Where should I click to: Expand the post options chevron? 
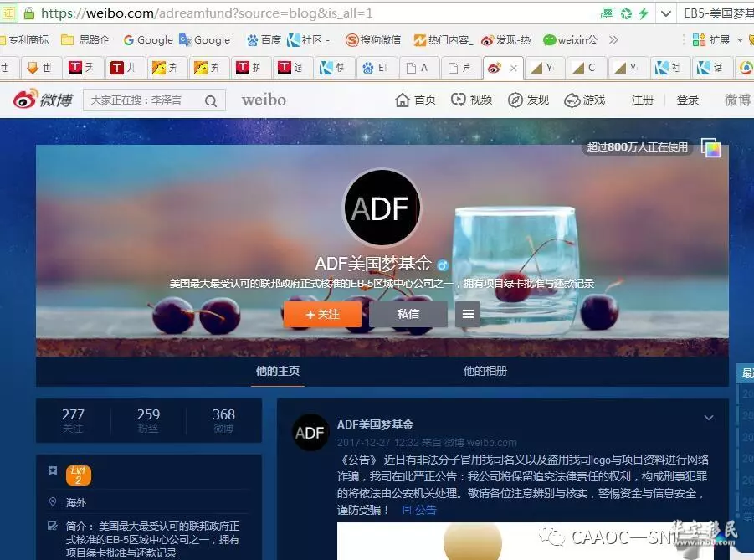click(x=708, y=418)
